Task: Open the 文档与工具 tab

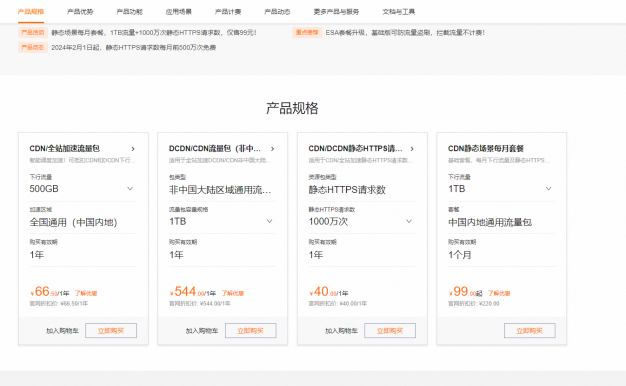Action: coord(398,12)
